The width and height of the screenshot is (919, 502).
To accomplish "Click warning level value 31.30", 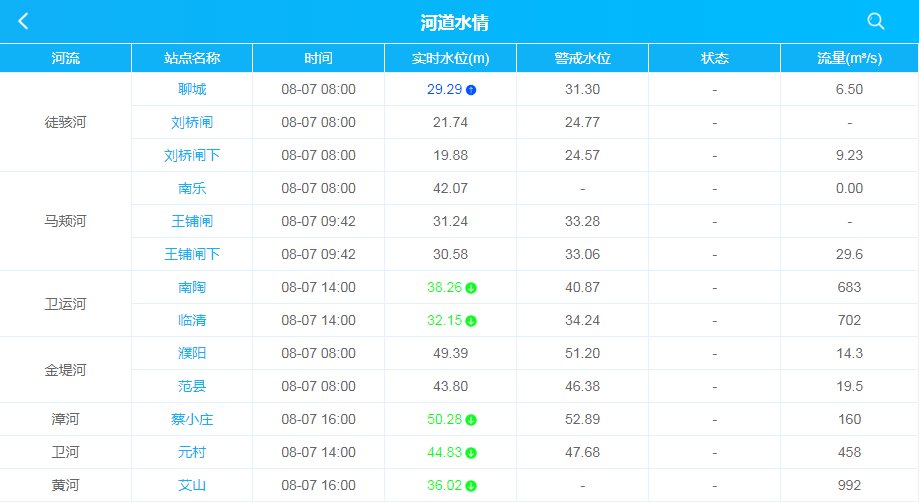I will click(x=583, y=89).
